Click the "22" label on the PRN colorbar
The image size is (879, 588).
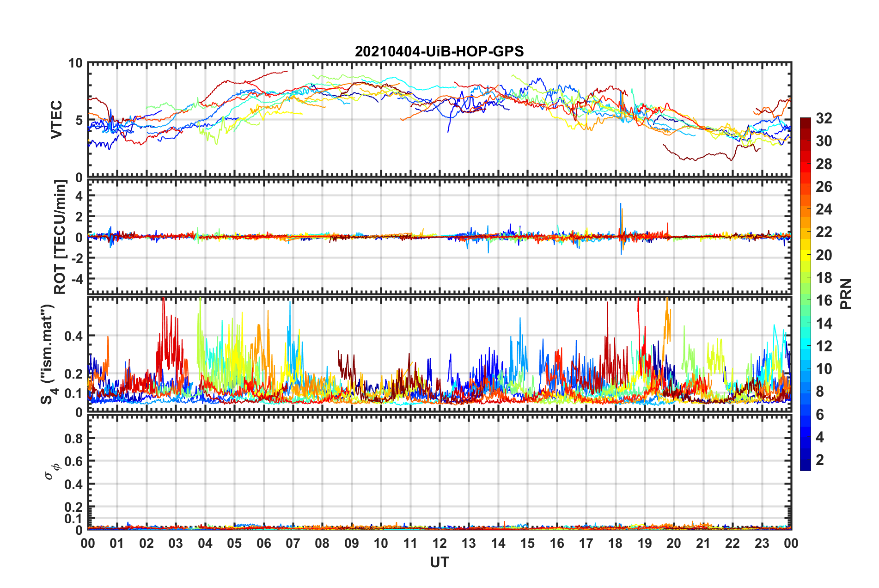coord(824,232)
